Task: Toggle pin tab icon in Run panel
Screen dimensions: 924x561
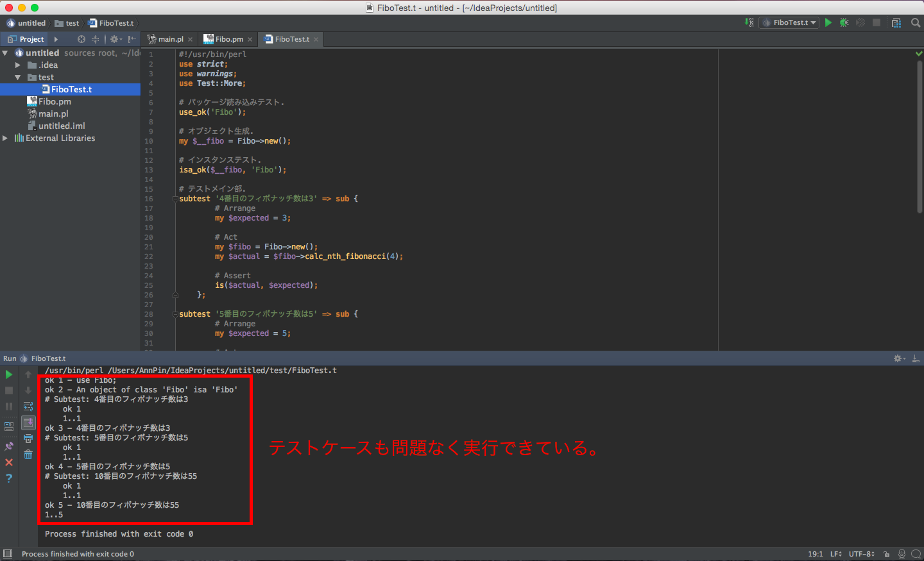Action: click(9, 446)
